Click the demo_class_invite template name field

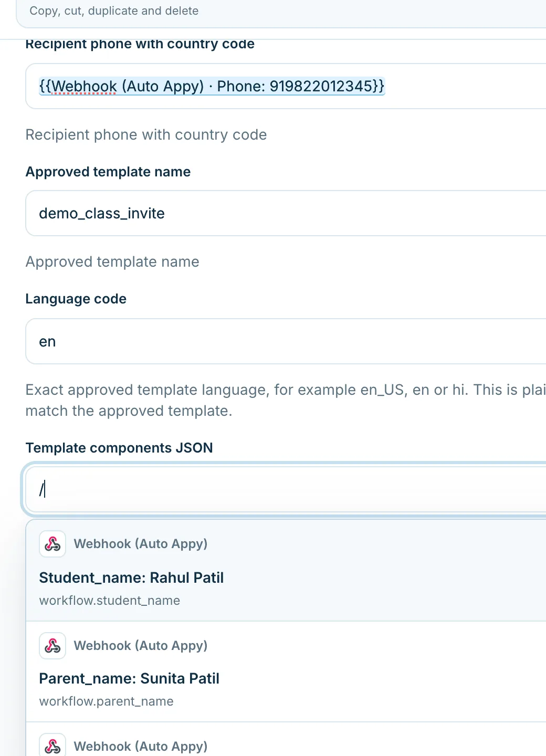286,213
